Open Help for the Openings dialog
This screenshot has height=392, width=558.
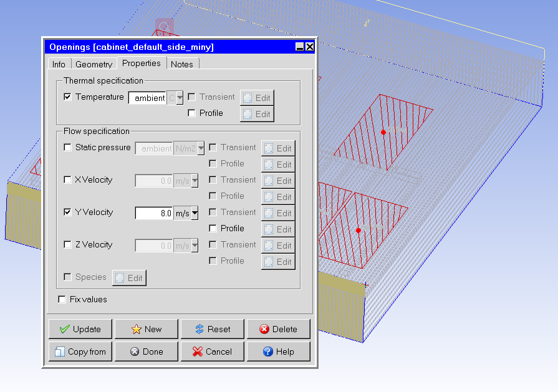click(279, 351)
